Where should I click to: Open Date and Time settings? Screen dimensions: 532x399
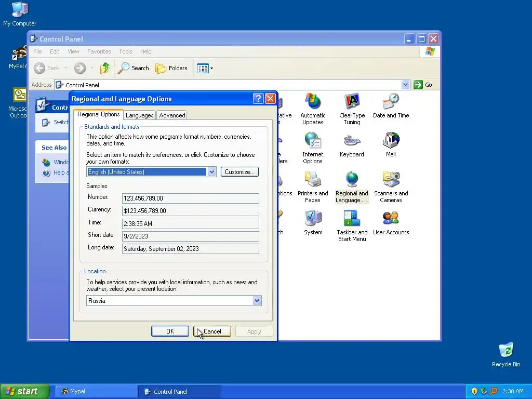click(x=391, y=106)
